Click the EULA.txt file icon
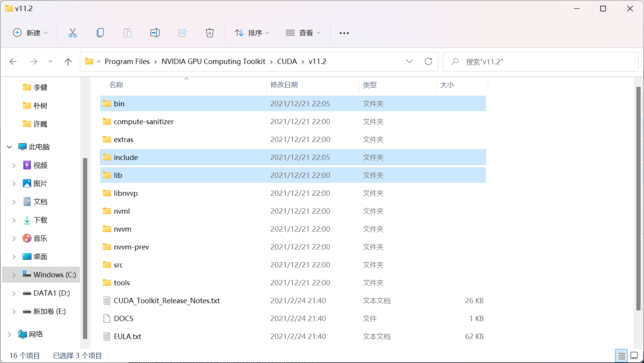 point(107,336)
